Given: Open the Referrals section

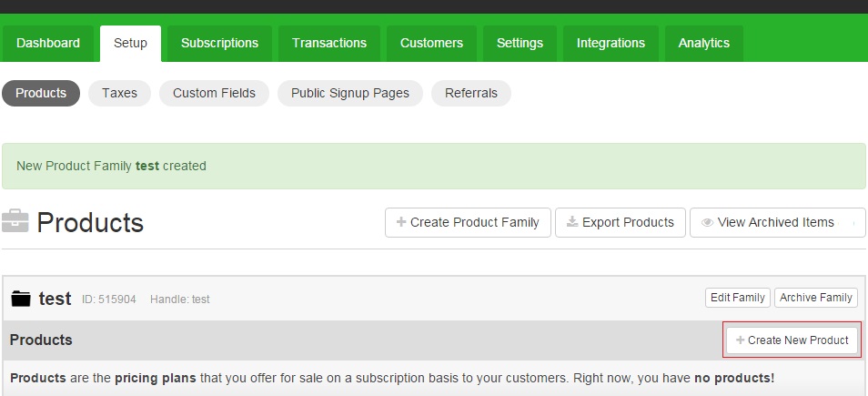Looking at the screenshot, I should tap(471, 93).
